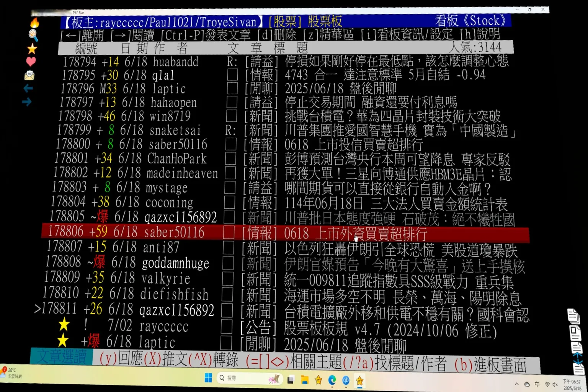Open article 以色列狂轟伊朗引全球恐慌

coord(401,250)
